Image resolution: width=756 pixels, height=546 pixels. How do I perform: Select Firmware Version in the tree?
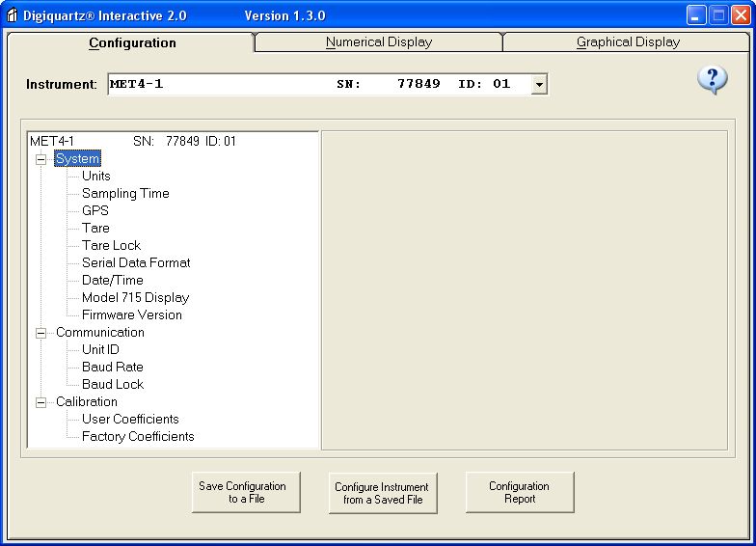pos(131,314)
